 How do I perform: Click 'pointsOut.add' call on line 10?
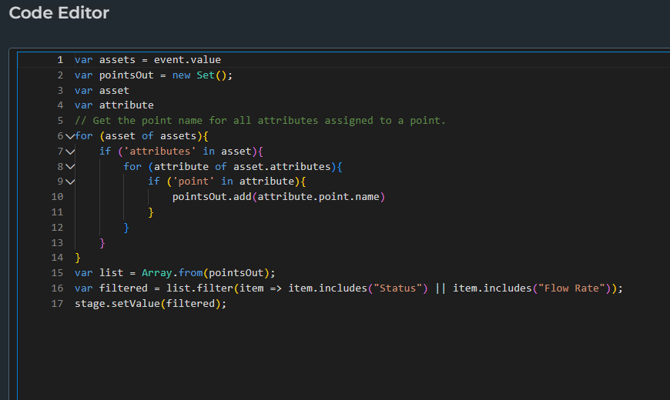[212, 197]
